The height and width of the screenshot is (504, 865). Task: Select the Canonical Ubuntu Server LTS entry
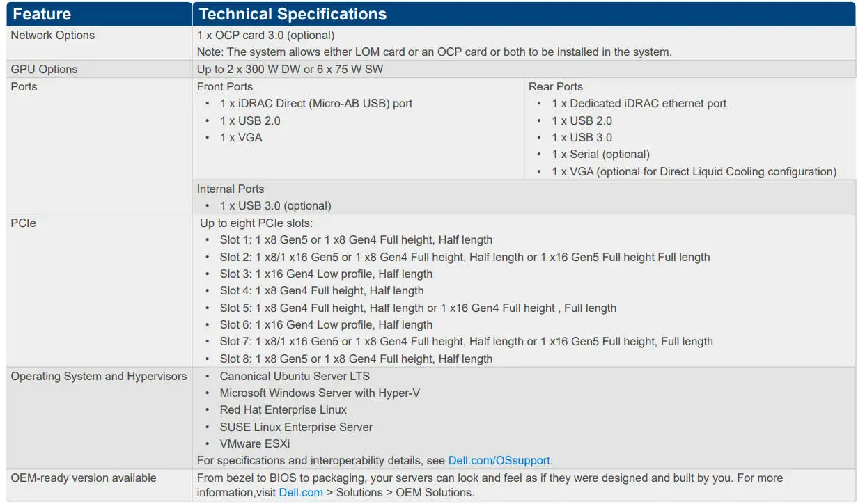coord(296,377)
